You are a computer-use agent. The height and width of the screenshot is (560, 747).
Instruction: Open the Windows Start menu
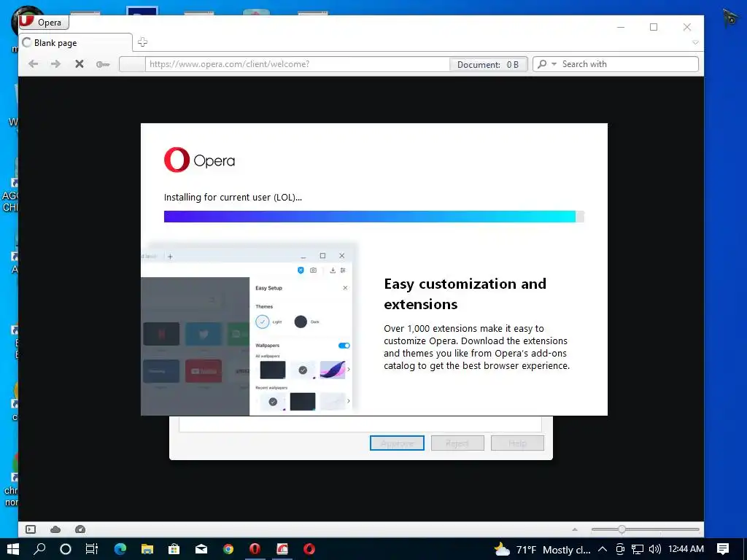pyautogui.click(x=13, y=549)
